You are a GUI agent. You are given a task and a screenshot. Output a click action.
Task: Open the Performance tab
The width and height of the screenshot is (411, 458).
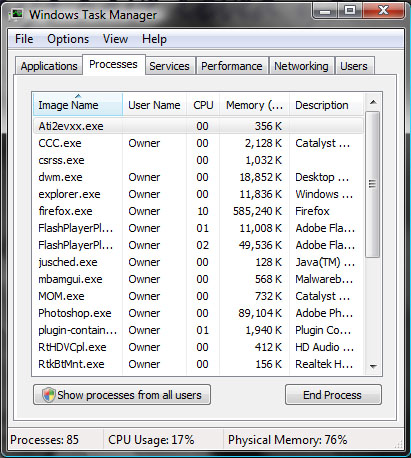(232, 66)
